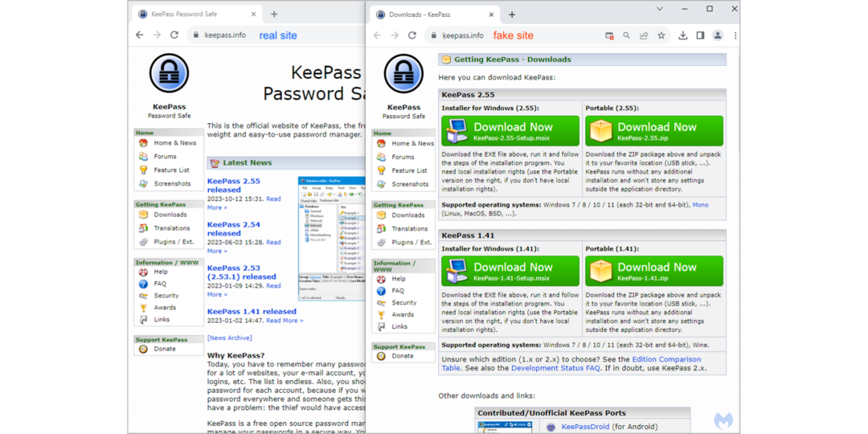868x434 pixels.
Task: Click Home & News icon in real site window
Action: tap(143, 143)
